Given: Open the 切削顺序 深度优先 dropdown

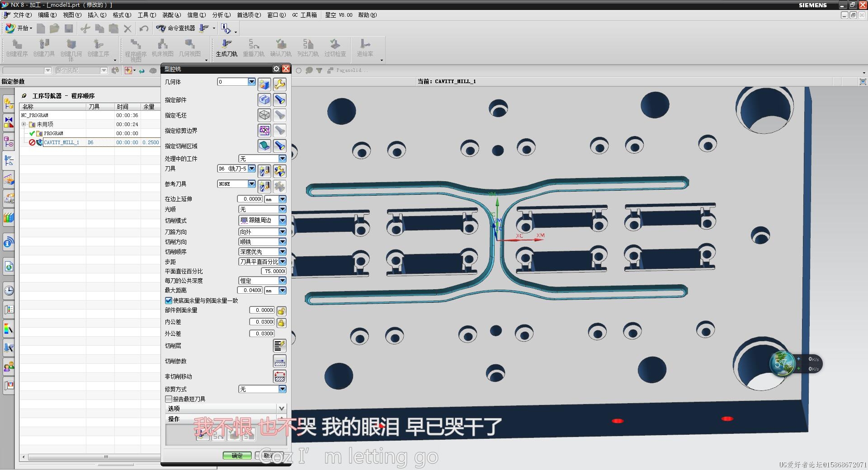Looking at the screenshot, I should tap(283, 252).
